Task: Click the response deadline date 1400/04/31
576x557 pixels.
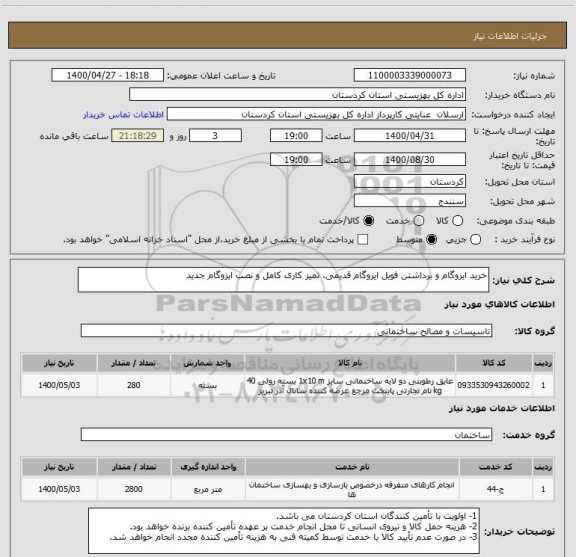Action: (410, 136)
